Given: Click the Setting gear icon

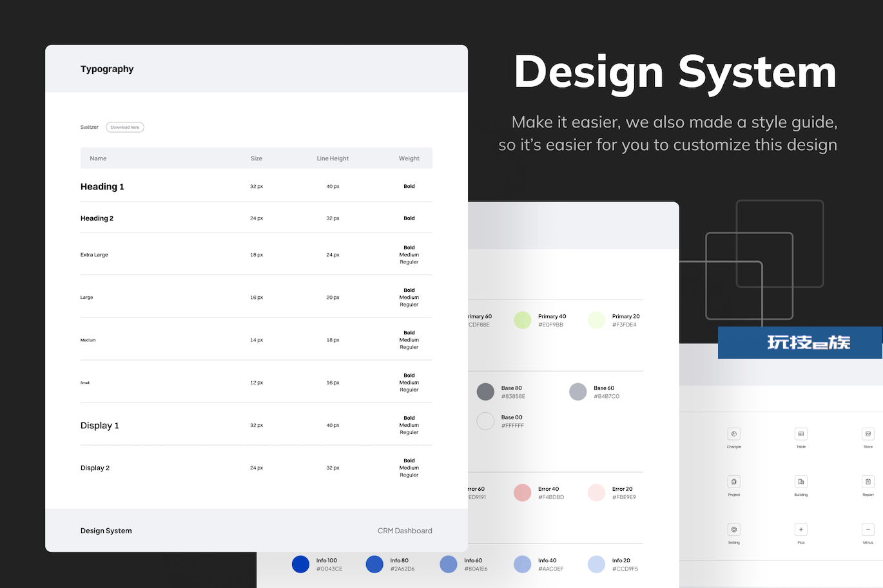Looking at the screenshot, I should tap(733, 529).
